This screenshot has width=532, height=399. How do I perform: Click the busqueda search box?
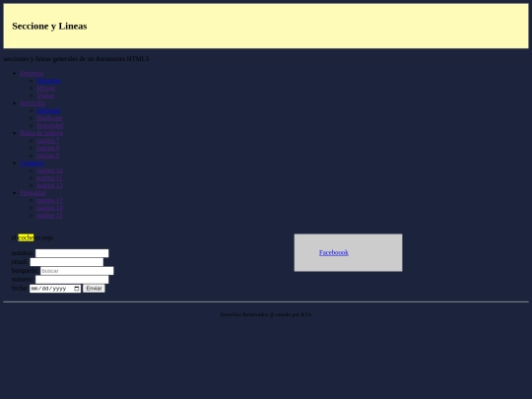click(x=77, y=271)
